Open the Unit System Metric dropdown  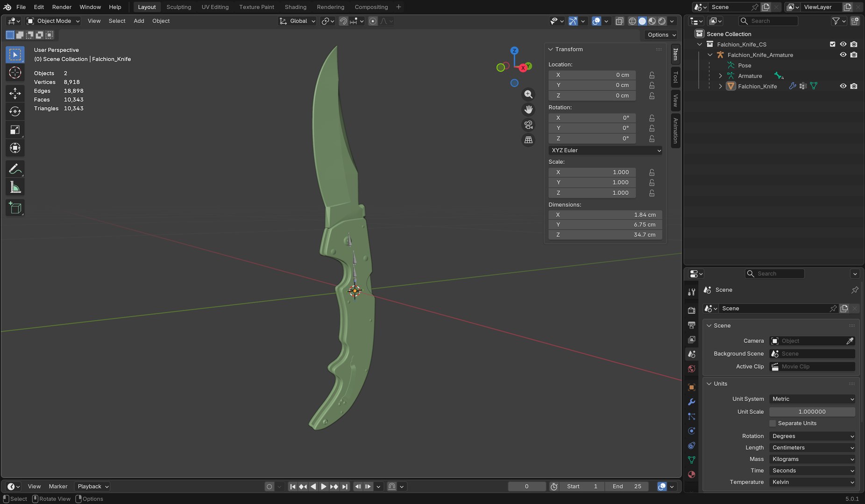pyautogui.click(x=812, y=399)
